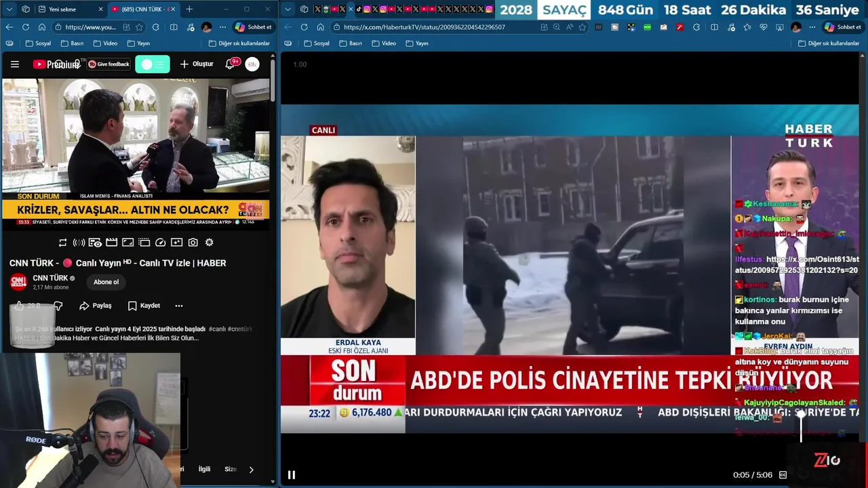Image resolution: width=868 pixels, height=488 pixels.
Task: Click x.com HaberturkTV address bar
Action: point(424,27)
